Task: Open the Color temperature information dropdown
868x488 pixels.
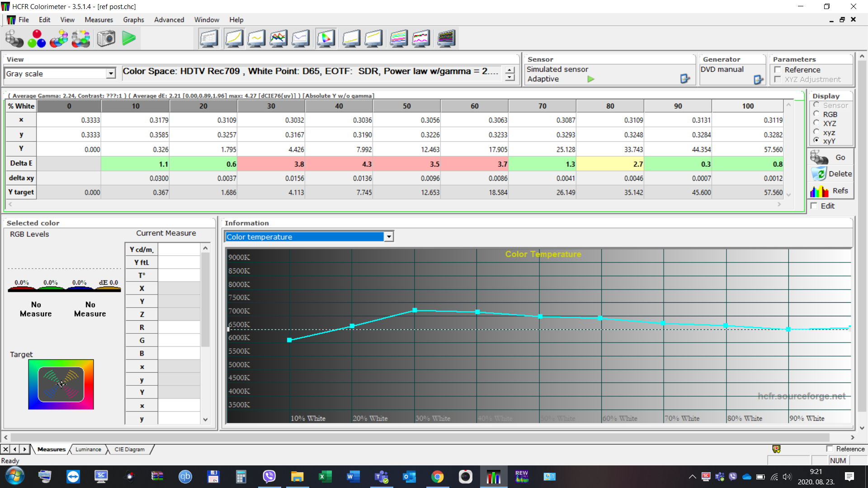Action: tap(388, 237)
